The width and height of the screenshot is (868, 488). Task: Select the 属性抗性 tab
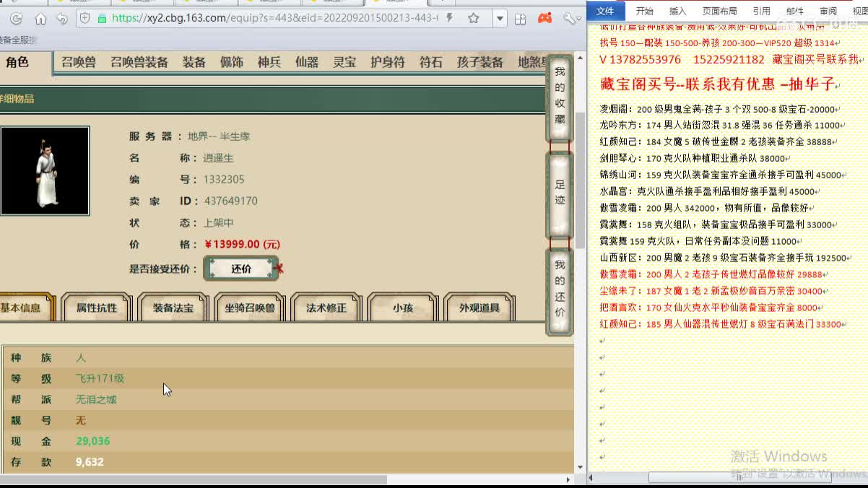point(97,308)
